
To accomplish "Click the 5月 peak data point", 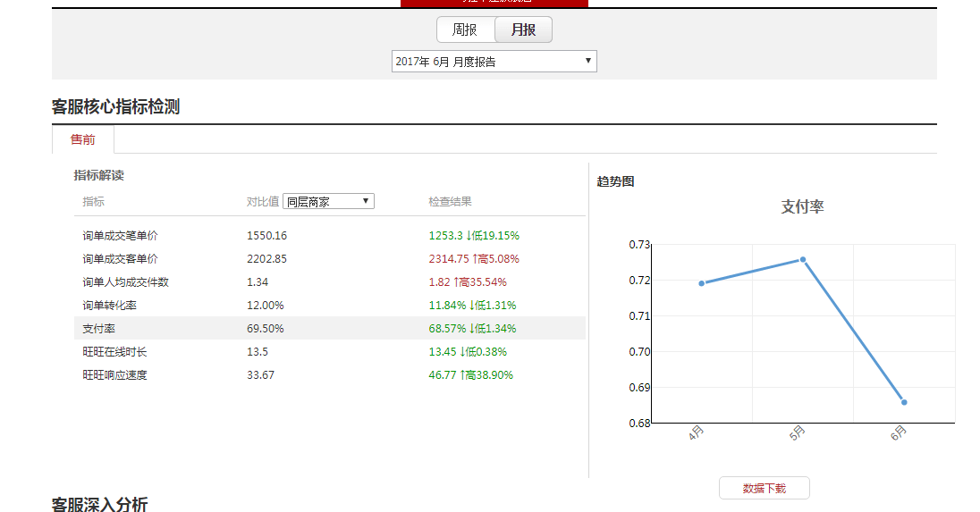I will 803,260.
